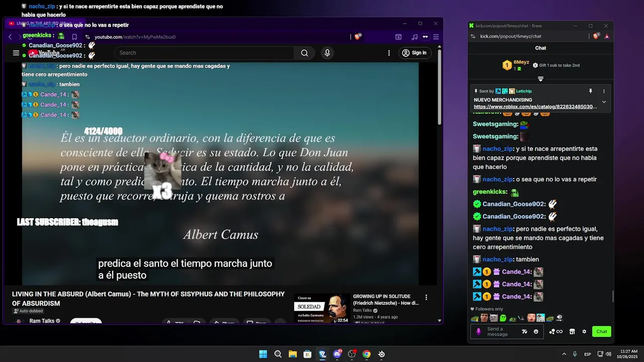Open GROWING UP IN SOLITUDE video thumbnail
644x362 pixels.
322,308
